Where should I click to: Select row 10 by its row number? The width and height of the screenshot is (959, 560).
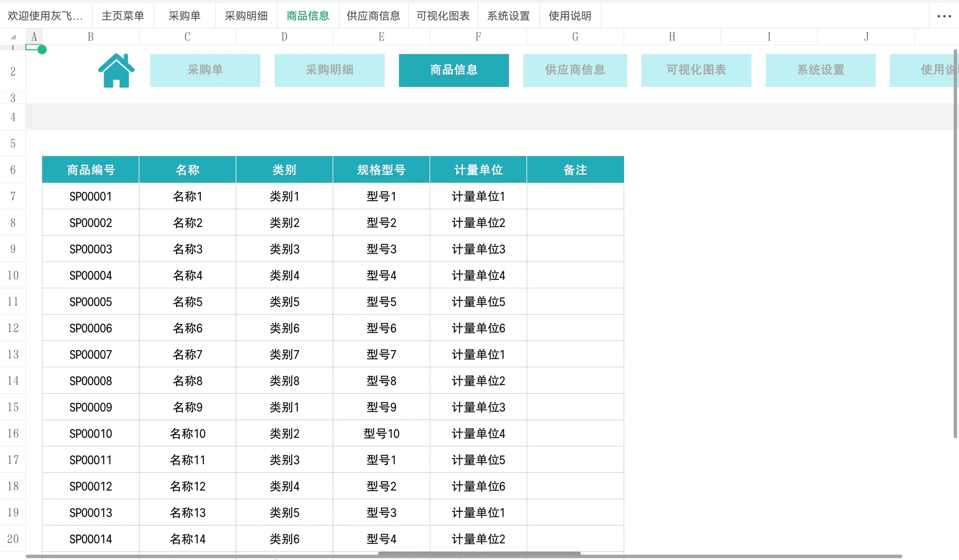point(13,275)
